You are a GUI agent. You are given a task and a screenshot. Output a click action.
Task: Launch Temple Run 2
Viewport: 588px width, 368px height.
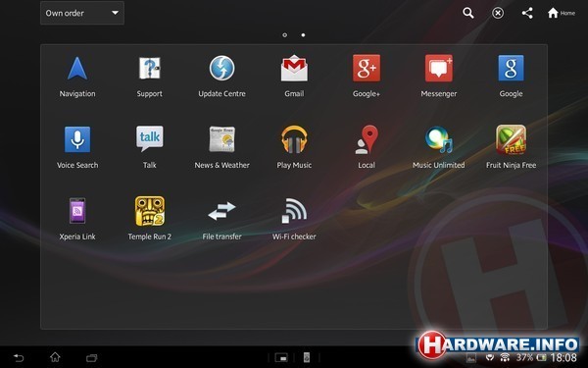coord(150,219)
